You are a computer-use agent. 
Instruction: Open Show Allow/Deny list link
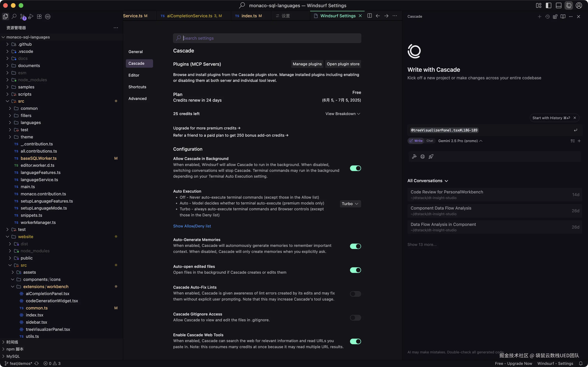(x=192, y=226)
